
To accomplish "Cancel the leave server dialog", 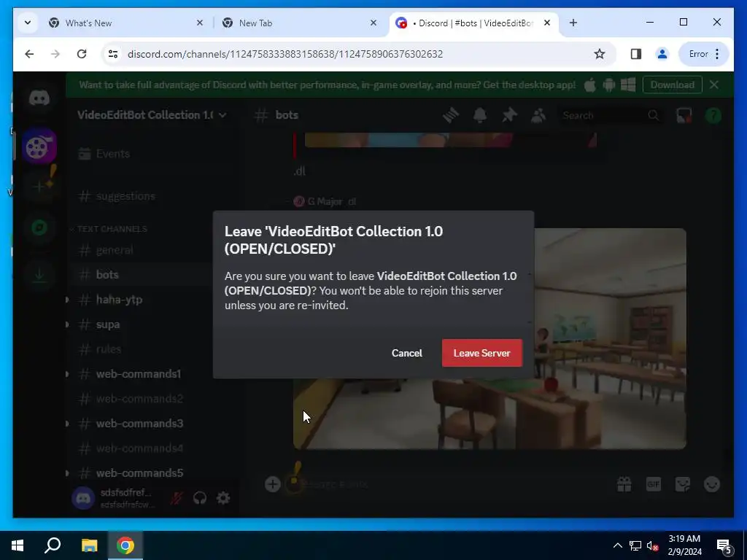I will [407, 353].
